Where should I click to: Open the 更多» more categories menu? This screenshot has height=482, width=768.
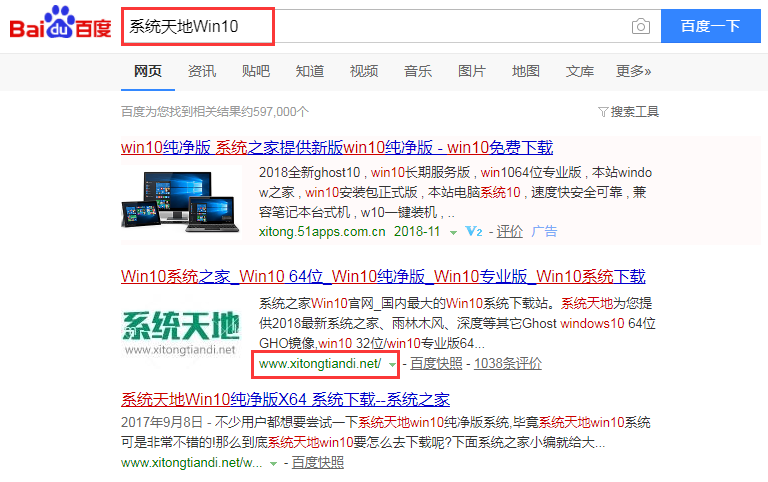(633, 71)
